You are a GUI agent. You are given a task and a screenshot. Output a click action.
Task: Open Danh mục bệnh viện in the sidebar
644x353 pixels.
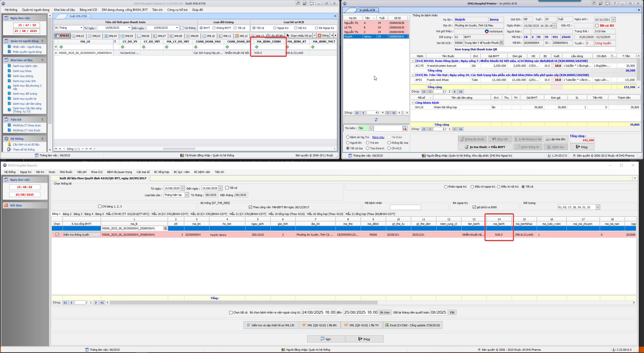[x=25, y=66]
